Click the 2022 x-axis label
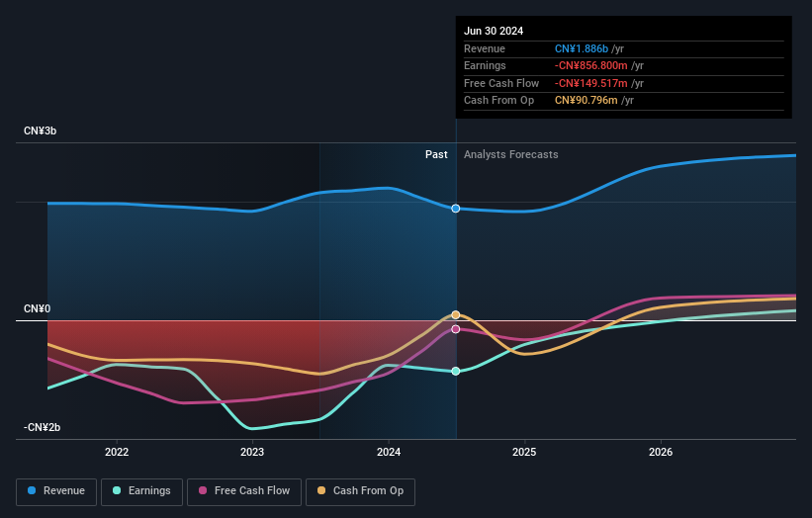Screen dimensions: 812x518 tap(117, 452)
